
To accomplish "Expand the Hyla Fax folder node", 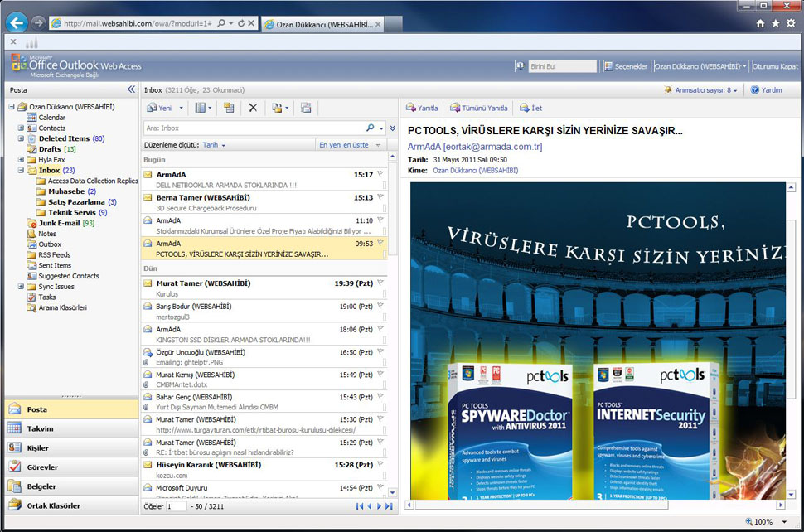I will [21, 159].
